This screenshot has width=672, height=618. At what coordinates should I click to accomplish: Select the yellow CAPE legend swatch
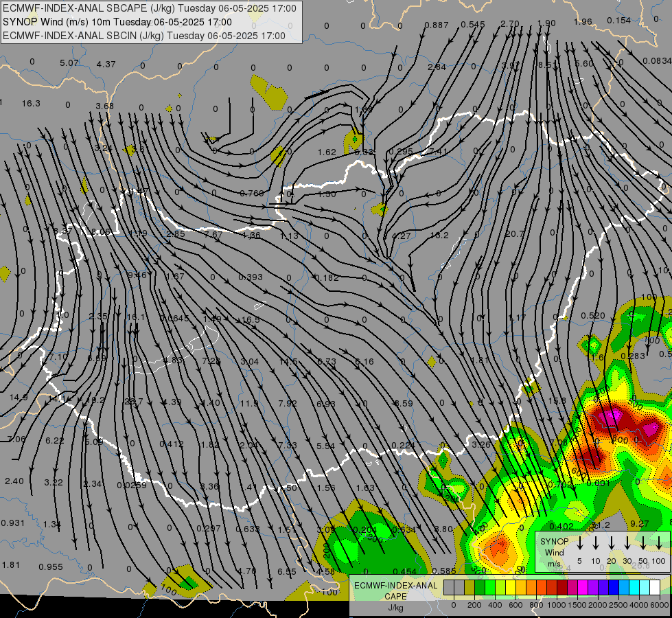pyautogui.click(x=511, y=588)
